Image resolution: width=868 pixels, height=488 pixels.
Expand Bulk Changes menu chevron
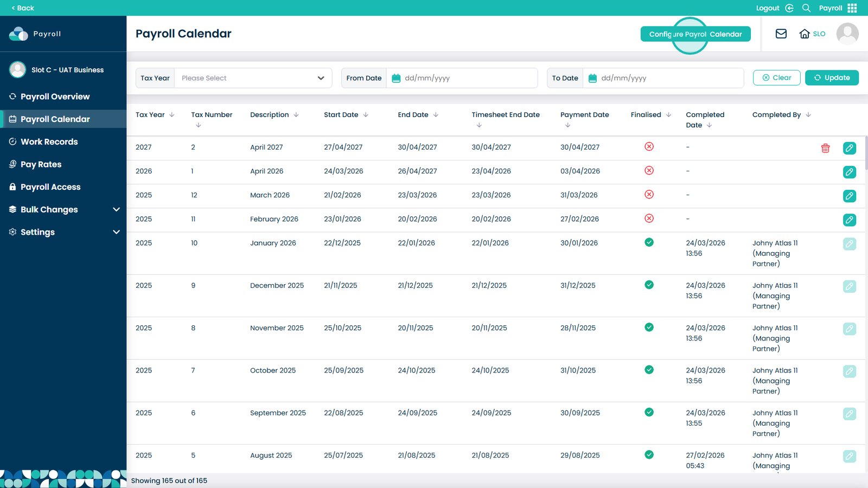click(116, 209)
